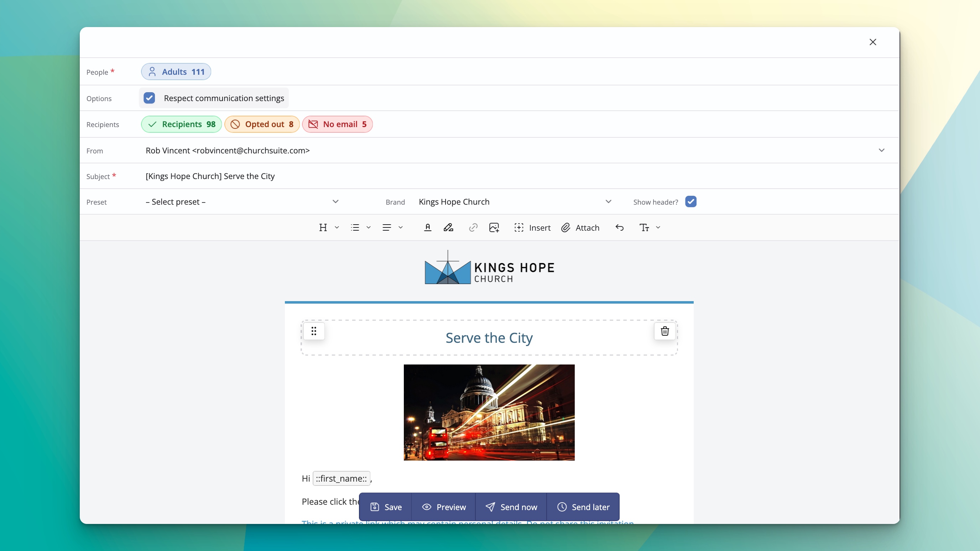
Task: Toggle the Show header checkbox
Action: point(690,201)
